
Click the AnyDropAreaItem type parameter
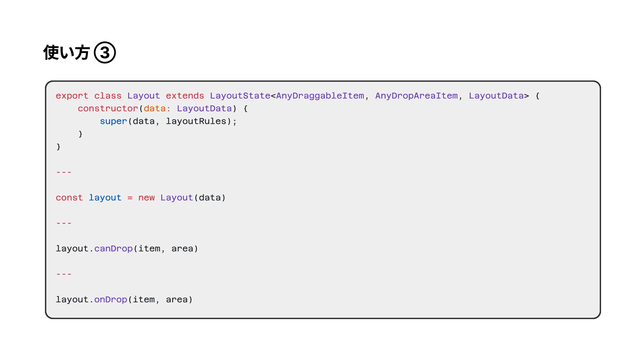click(416, 96)
